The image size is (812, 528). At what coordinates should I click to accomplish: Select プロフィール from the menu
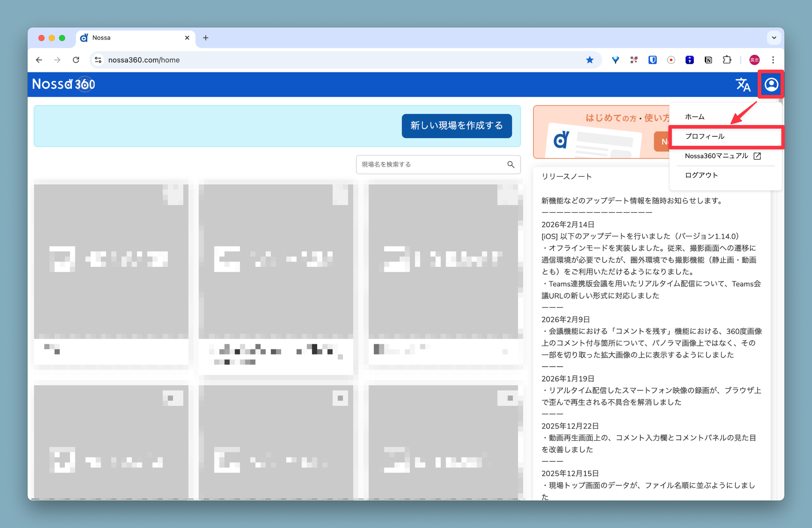click(705, 136)
